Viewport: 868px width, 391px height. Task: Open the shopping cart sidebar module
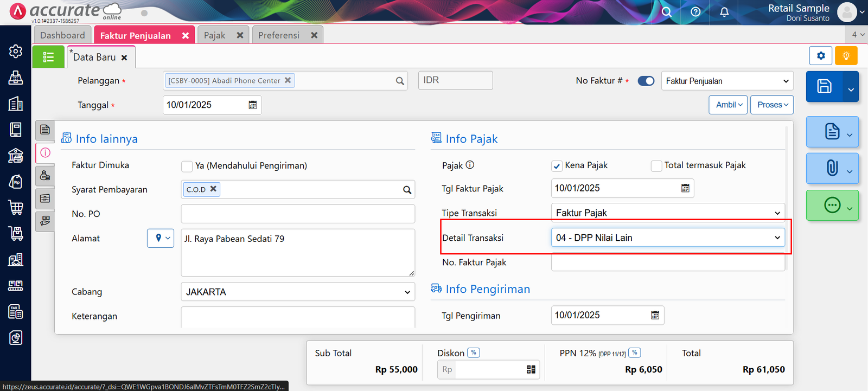coord(16,207)
